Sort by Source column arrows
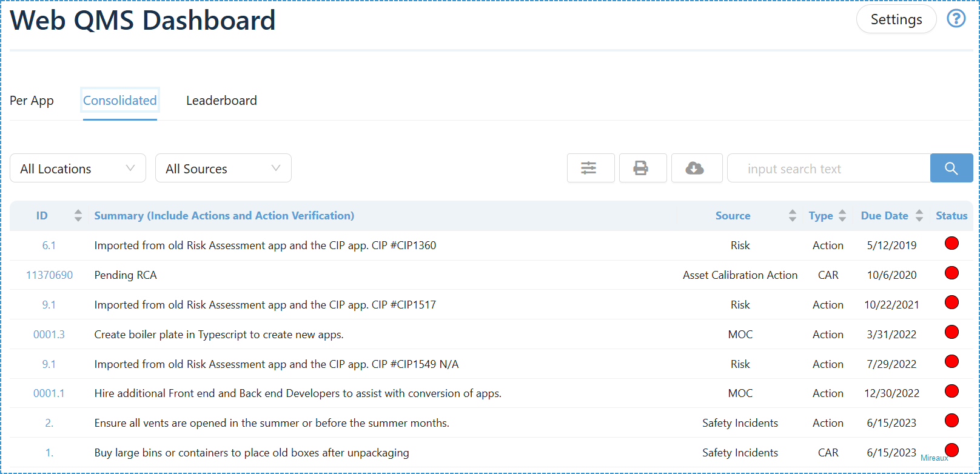This screenshot has height=474, width=980. coord(792,216)
